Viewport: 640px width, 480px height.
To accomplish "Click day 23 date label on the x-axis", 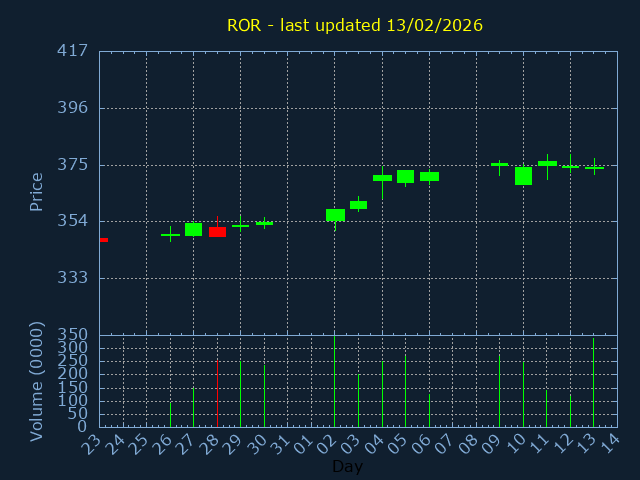I will 94,444.
